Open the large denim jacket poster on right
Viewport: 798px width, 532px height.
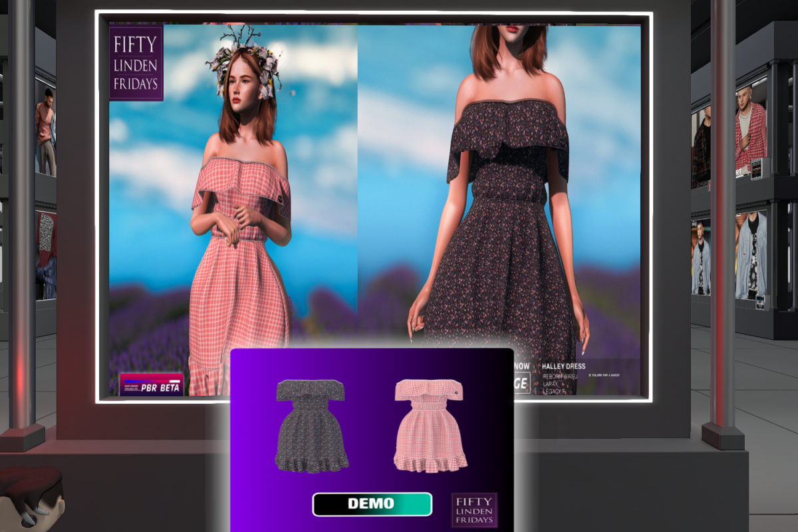tap(750, 254)
